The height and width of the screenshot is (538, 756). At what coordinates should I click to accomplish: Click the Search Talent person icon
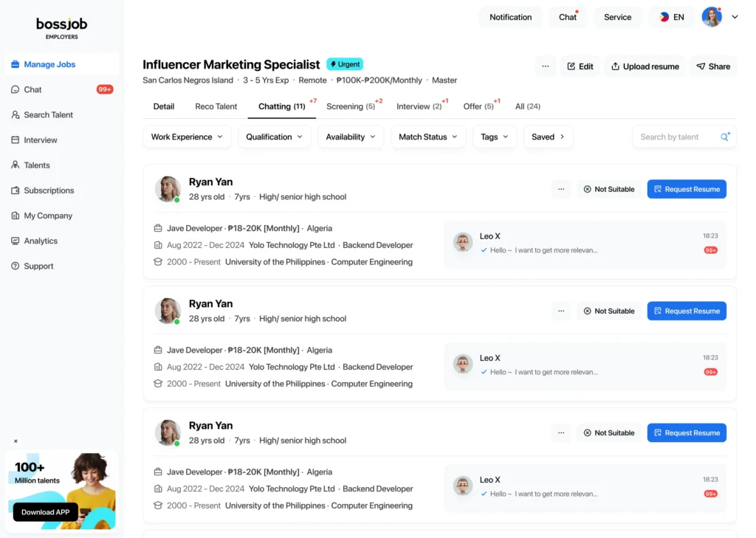click(x=15, y=114)
